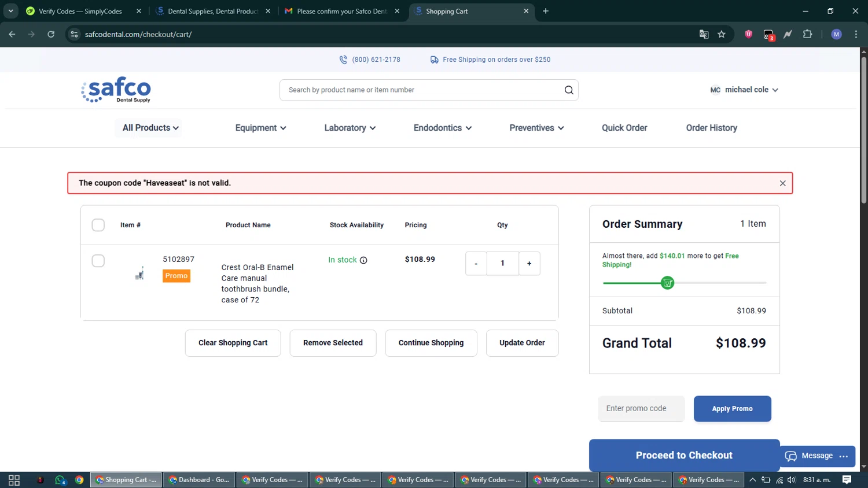Click the Grand Total $108.99 amount

tap(741, 343)
